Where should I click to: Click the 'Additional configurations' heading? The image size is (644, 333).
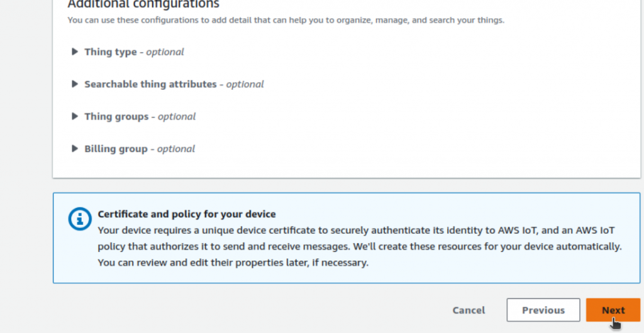[x=143, y=4]
